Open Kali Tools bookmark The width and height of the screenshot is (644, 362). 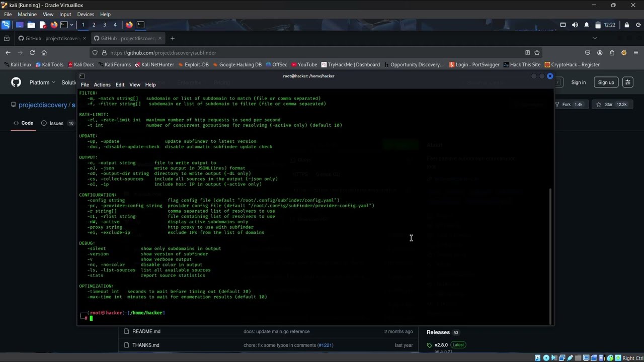pos(49,64)
